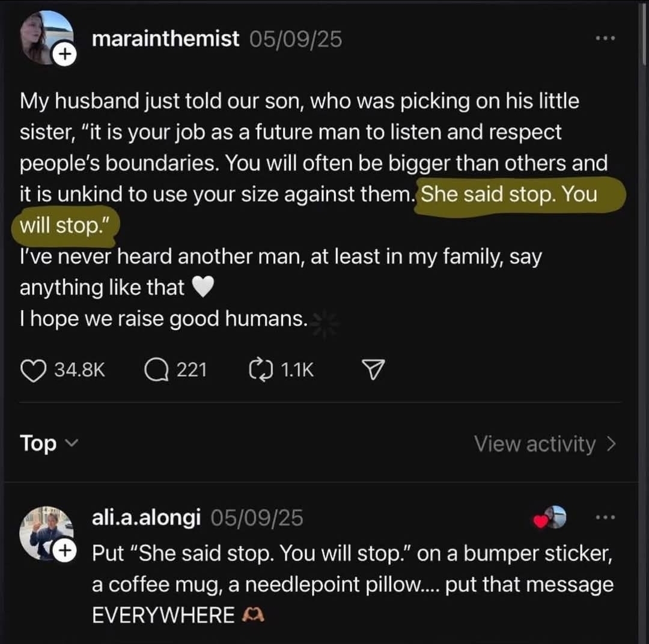Like marainthemist's post with heart icon

pos(37,369)
